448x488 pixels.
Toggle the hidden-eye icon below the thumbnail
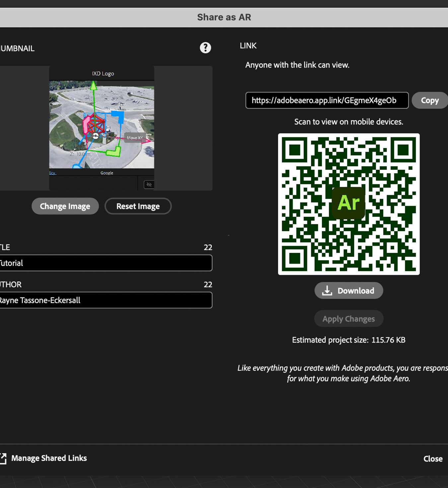pos(149,184)
